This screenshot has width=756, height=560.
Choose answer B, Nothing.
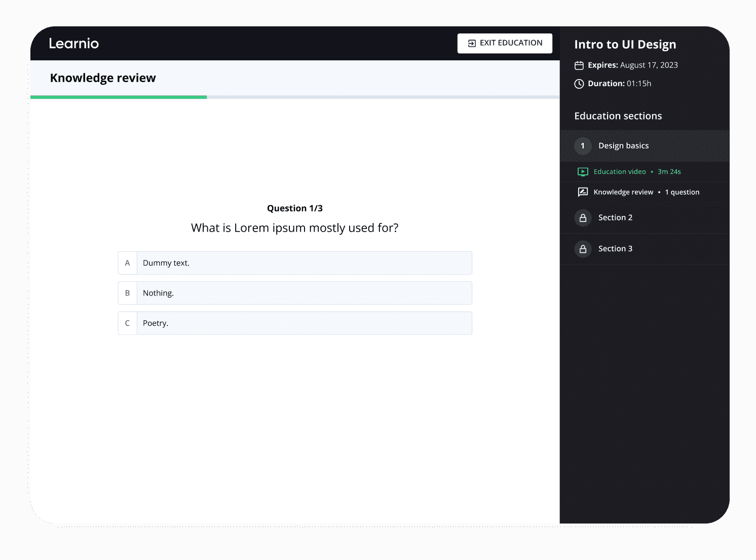(x=295, y=293)
